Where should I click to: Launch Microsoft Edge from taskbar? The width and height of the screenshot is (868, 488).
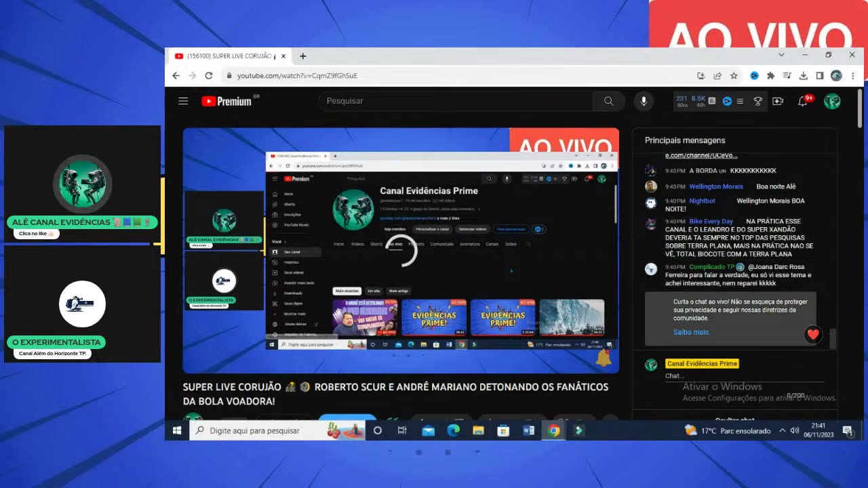453,430
